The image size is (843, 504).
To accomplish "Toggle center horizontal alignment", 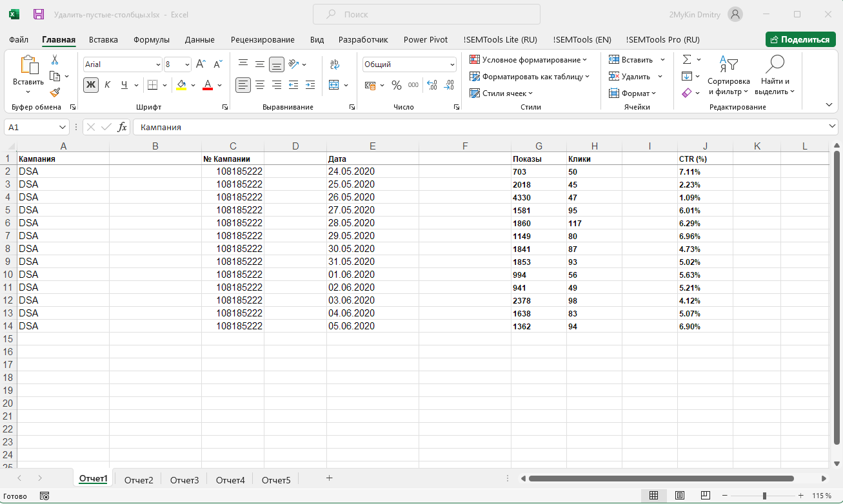I will pyautogui.click(x=260, y=84).
